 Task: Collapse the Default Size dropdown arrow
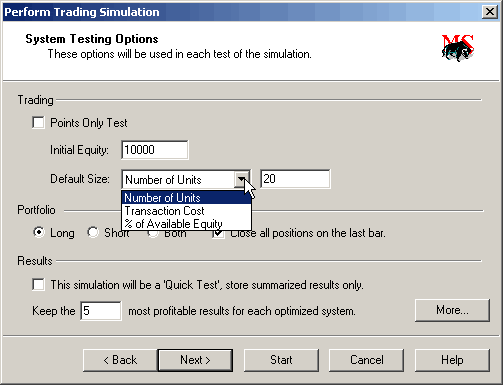click(242, 180)
